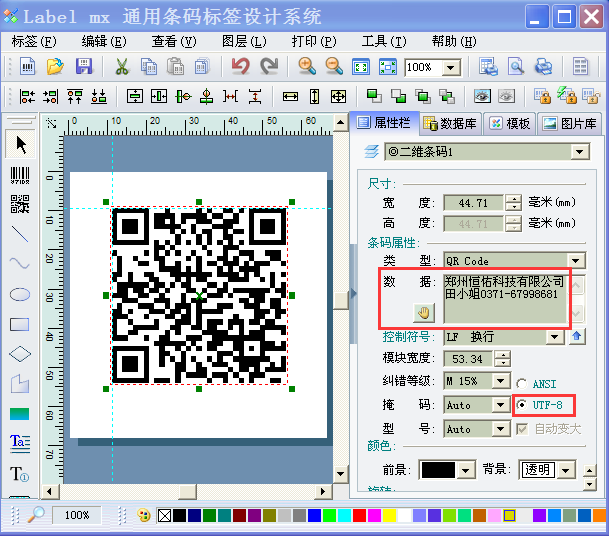Image resolution: width=609 pixels, height=536 pixels.
Task: Open the zoom 100% dropdown
Action: 451,68
